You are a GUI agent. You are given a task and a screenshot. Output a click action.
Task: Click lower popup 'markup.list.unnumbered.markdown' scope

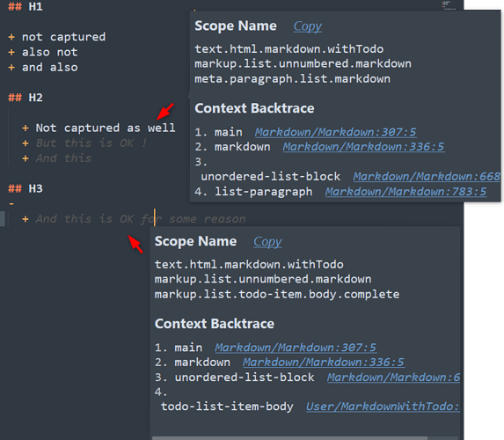[263, 279]
